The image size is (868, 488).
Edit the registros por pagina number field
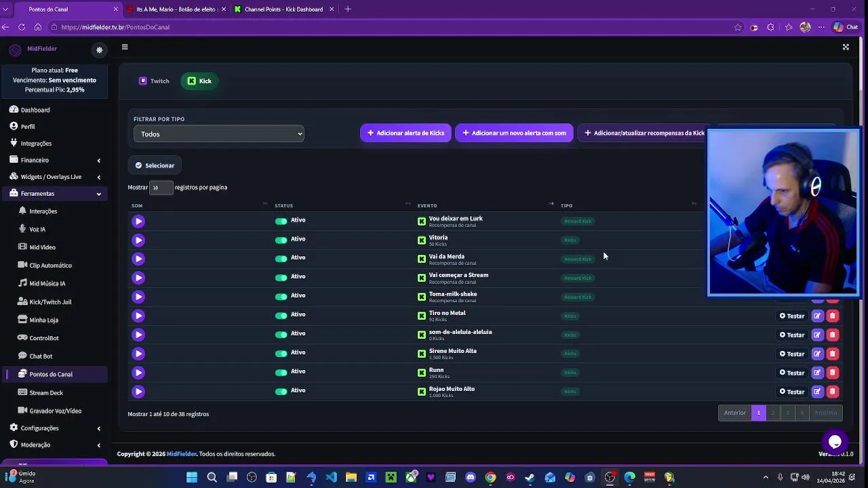[161, 188]
